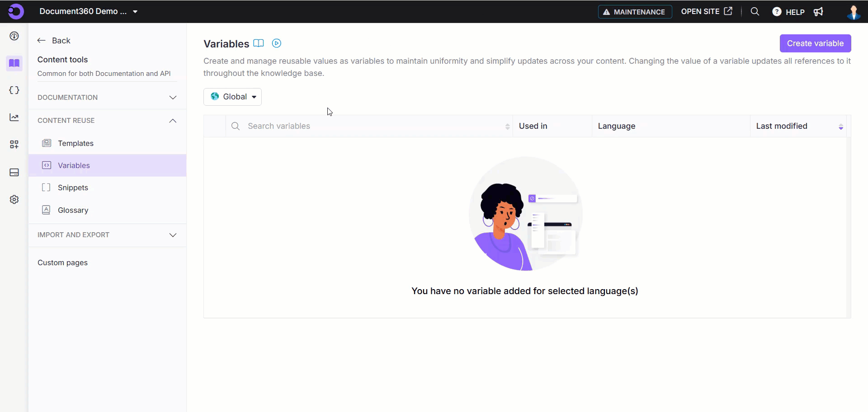Click the OPEN SITE external link icon
This screenshot has height=412, width=868.
728,11
